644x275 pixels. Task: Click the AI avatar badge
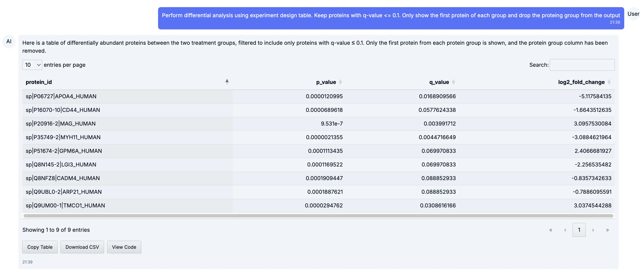point(9,42)
